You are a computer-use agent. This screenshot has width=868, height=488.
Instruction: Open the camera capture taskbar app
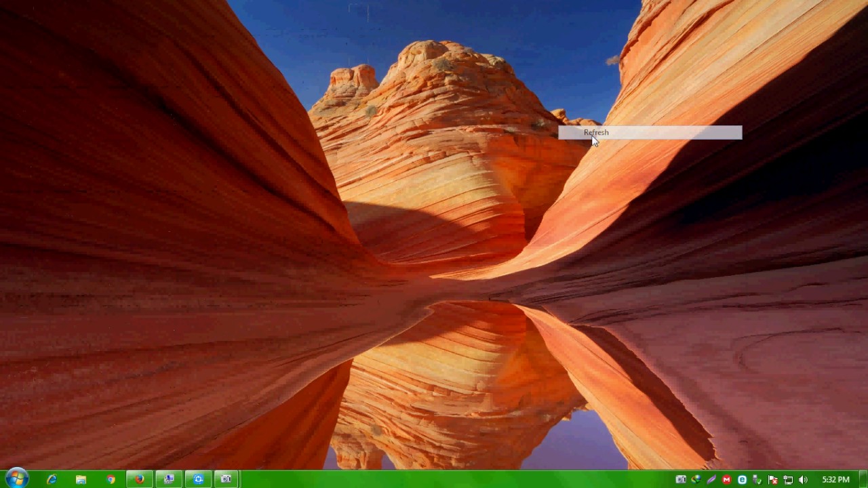[226, 479]
